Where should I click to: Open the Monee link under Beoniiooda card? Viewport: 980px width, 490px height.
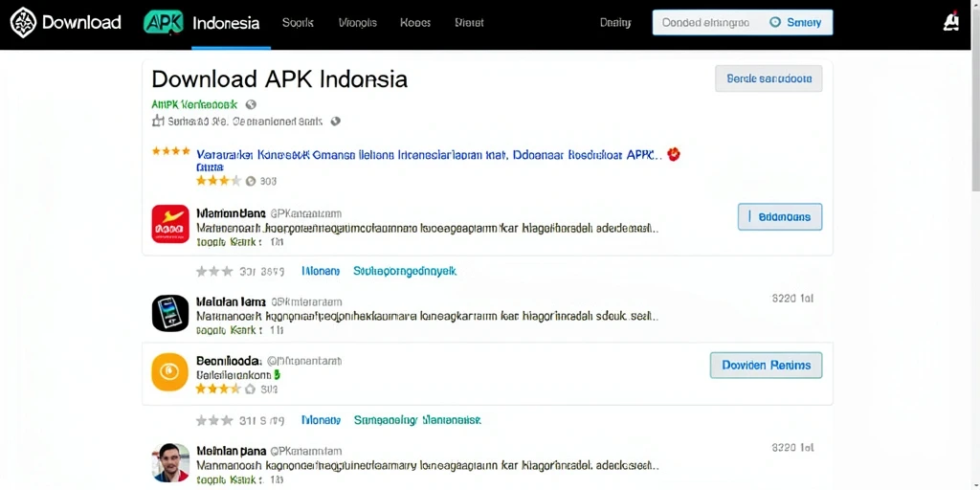(321, 420)
